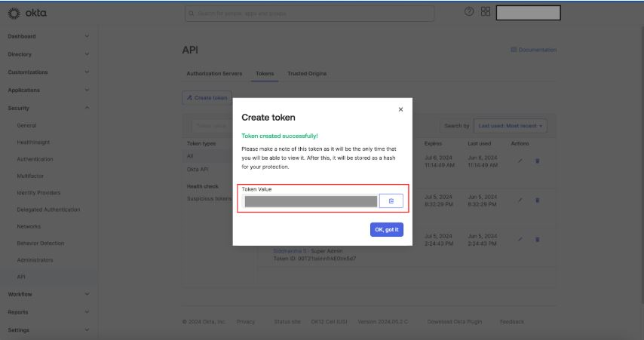The image size is (644, 340).
Task: Open the apps grid icon
Action: click(486, 11)
